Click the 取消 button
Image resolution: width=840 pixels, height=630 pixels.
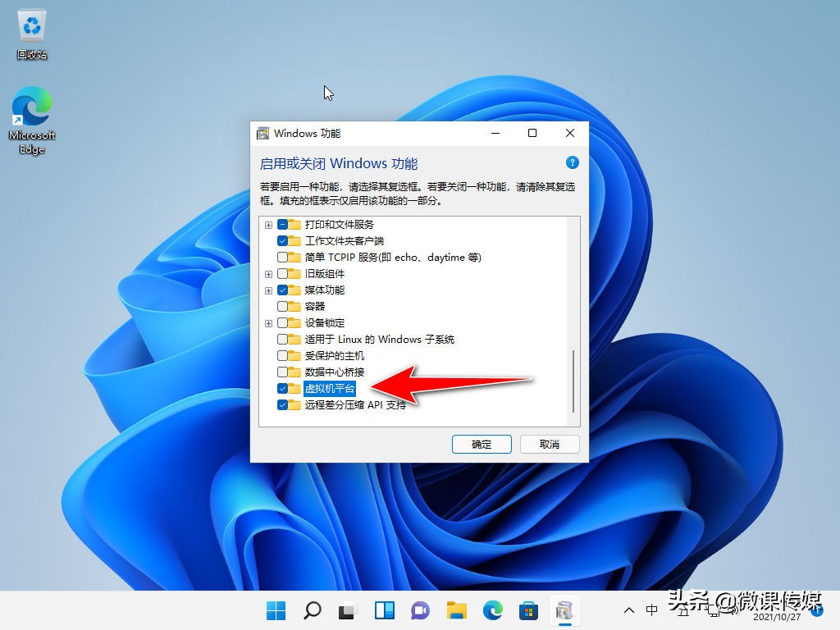click(550, 444)
